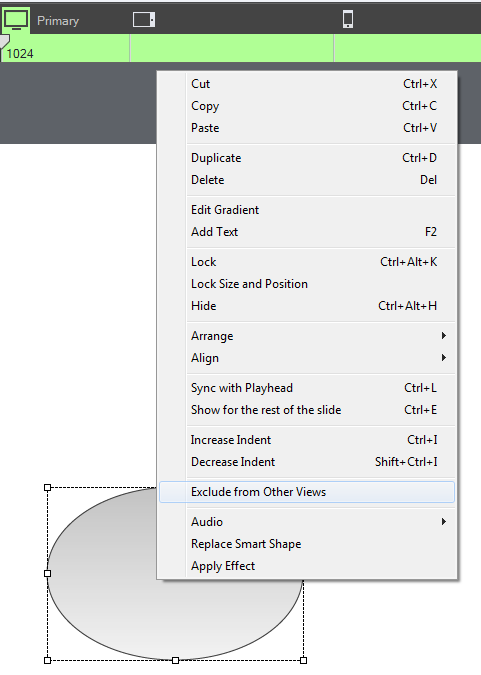The width and height of the screenshot is (481, 675).
Task: Choose Duplicate menu entry
Action: [x=307, y=158]
